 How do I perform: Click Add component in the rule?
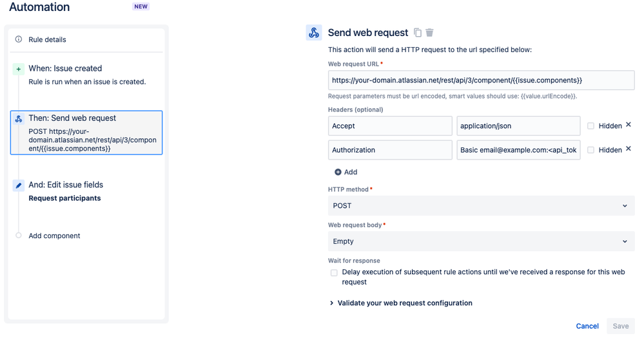click(x=54, y=236)
